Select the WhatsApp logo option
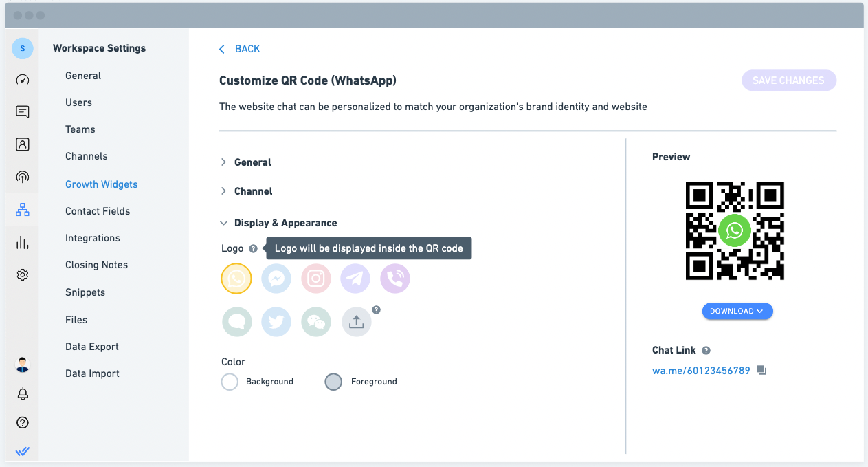 (x=236, y=279)
